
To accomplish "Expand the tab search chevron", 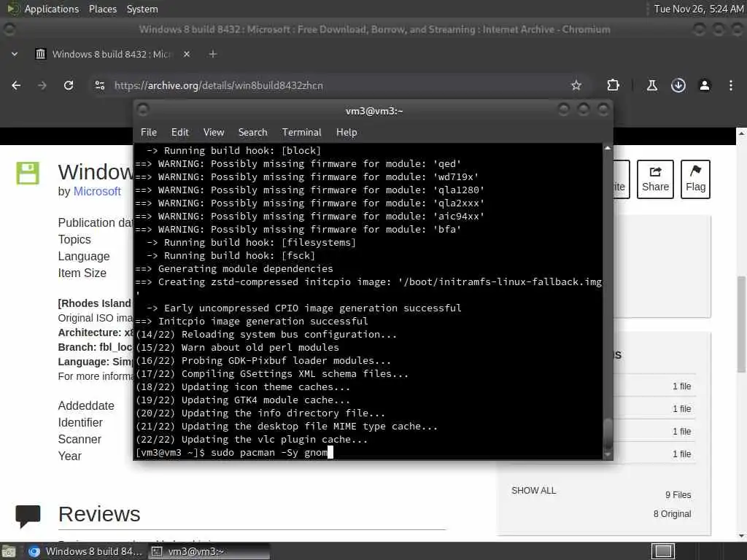I will click(15, 54).
